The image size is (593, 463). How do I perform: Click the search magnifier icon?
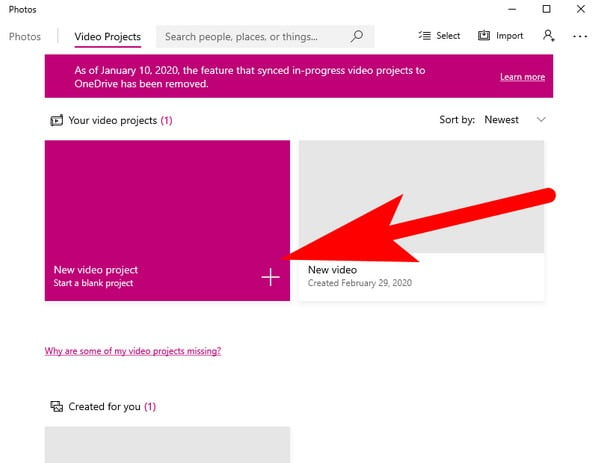[x=357, y=36]
